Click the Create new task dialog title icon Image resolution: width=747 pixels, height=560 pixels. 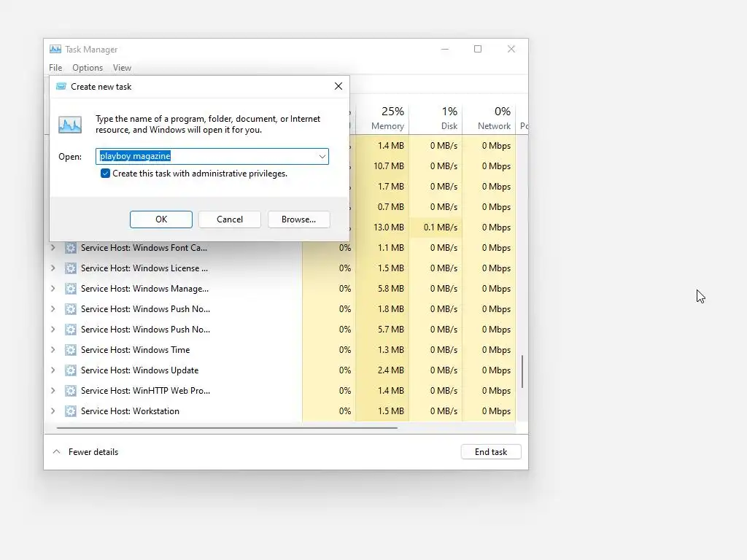pyautogui.click(x=61, y=86)
